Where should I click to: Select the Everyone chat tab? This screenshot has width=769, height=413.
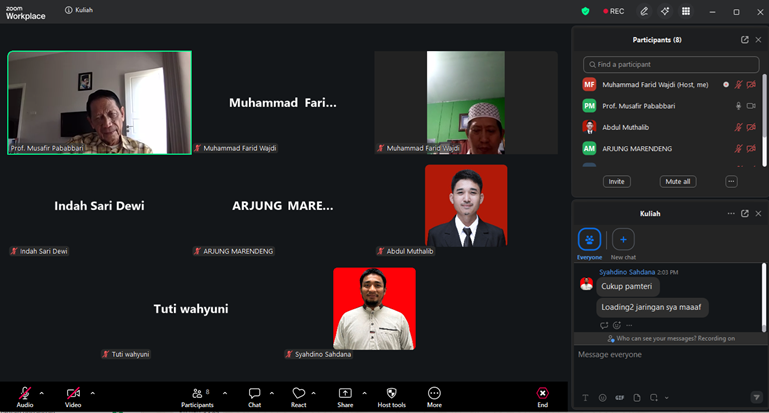[x=589, y=244]
